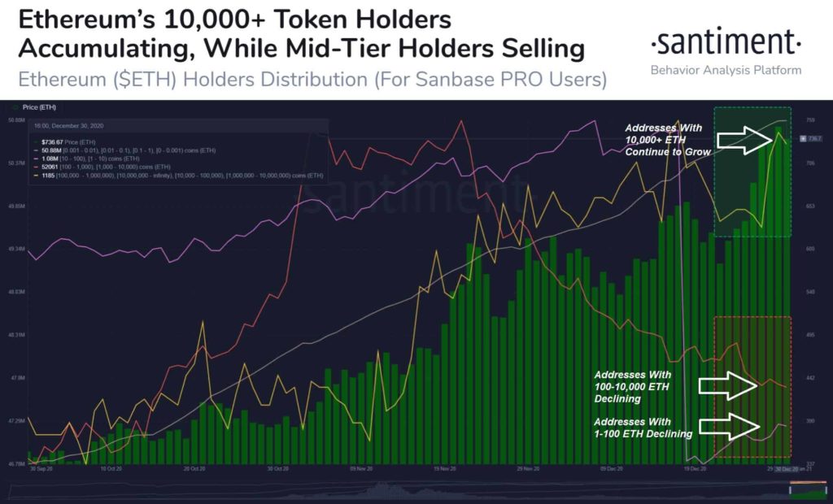Click the white marker beside 50.88M coins
Image resolution: width=833 pixels, height=504 pixels.
36,150
